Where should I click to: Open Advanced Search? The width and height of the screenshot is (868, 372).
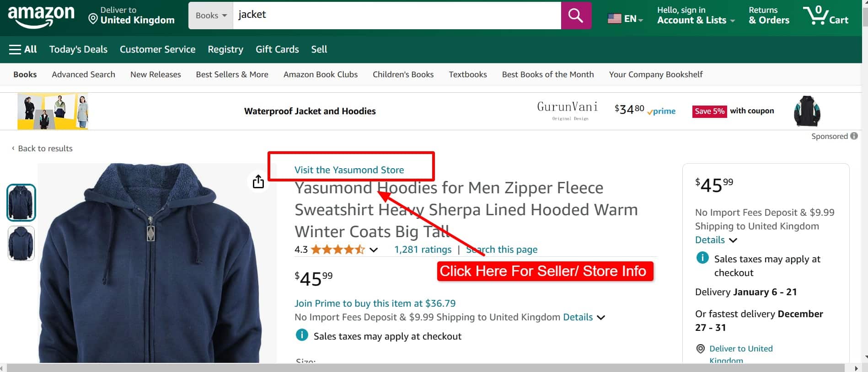tap(83, 74)
